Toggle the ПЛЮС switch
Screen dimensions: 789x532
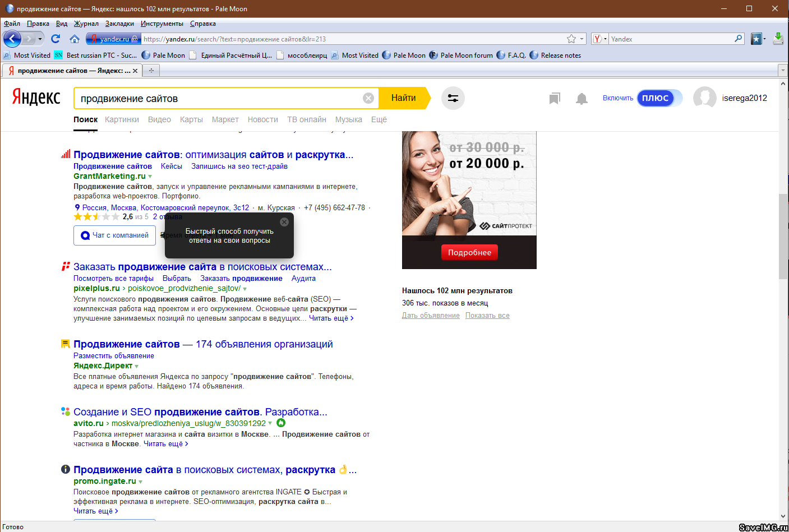(659, 98)
